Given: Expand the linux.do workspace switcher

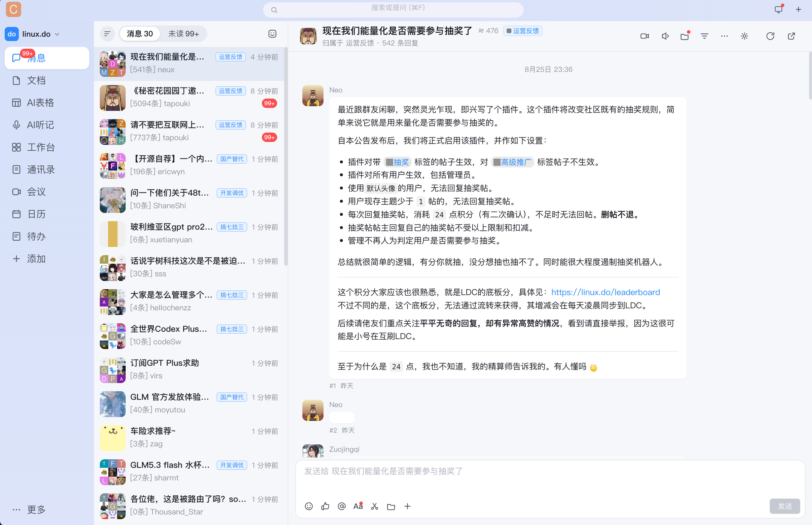Looking at the screenshot, I should pos(32,34).
